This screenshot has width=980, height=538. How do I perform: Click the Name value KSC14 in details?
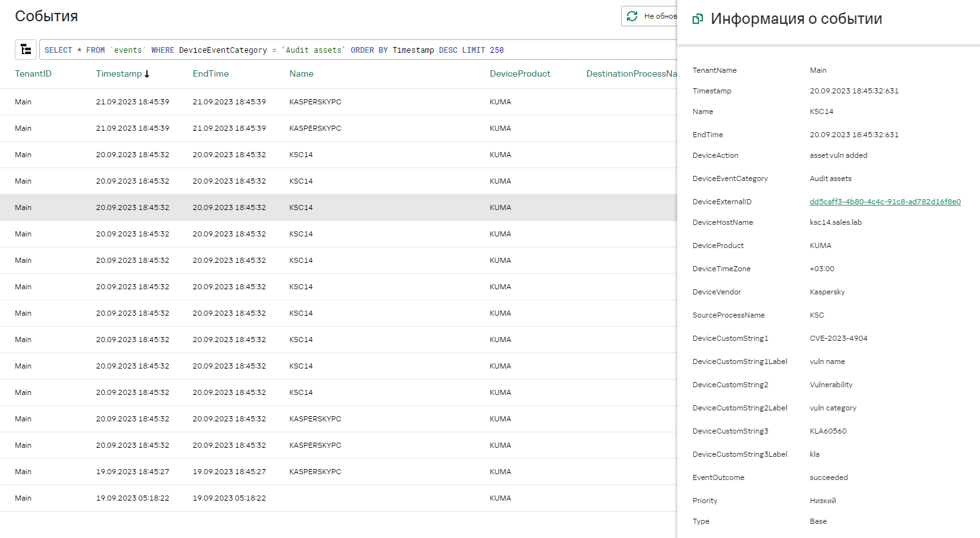821,111
